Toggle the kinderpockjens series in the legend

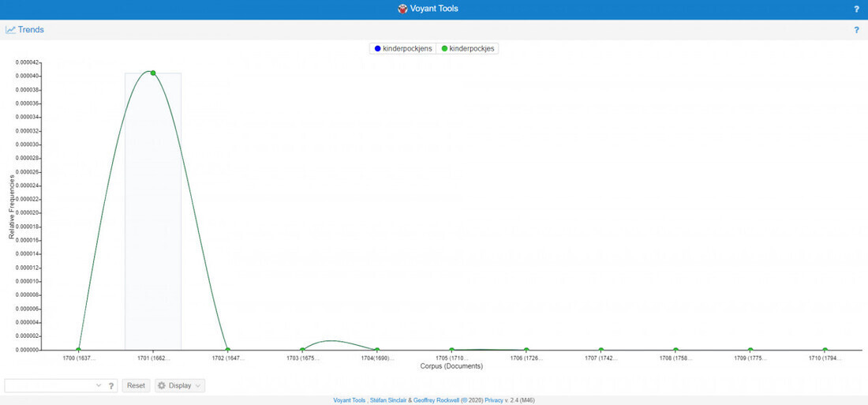(x=403, y=49)
